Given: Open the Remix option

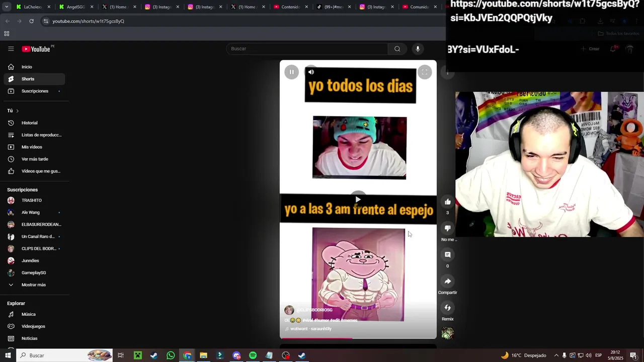Looking at the screenshot, I should [447, 308].
